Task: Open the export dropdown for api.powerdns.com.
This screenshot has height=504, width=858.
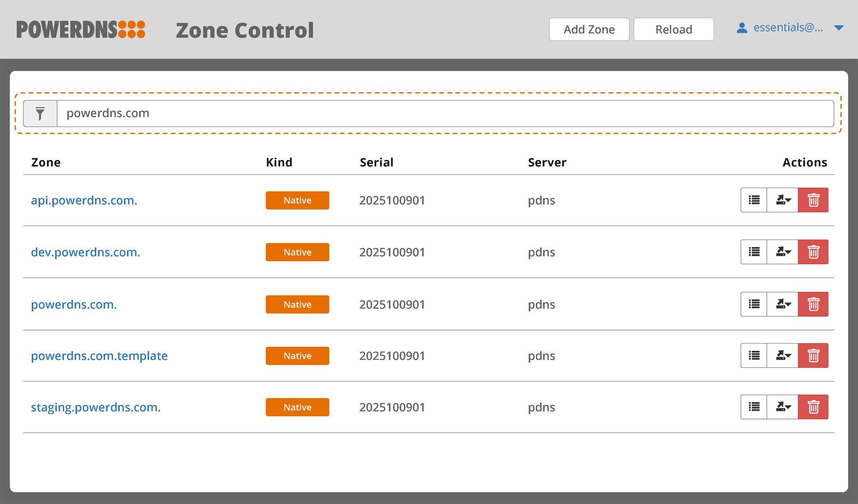Action: tap(782, 200)
